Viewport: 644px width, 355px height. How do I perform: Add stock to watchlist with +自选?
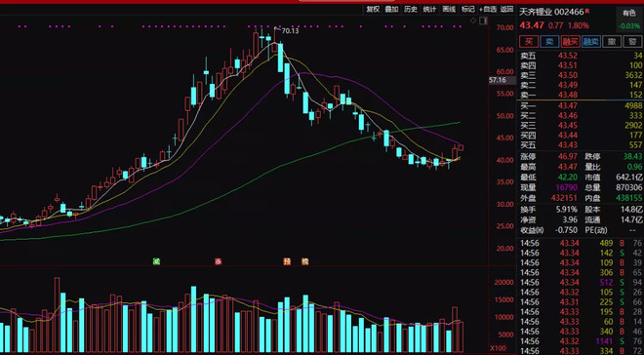488,9
